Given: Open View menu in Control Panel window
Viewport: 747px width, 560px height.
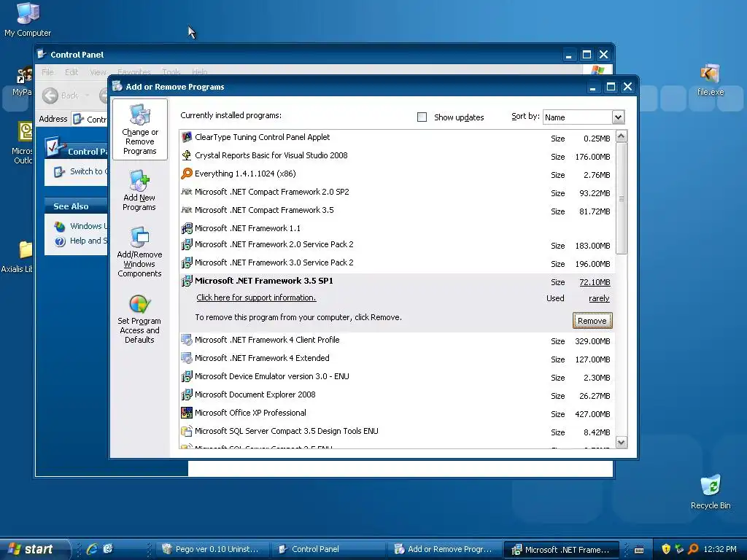Looking at the screenshot, I should [98, 72].
